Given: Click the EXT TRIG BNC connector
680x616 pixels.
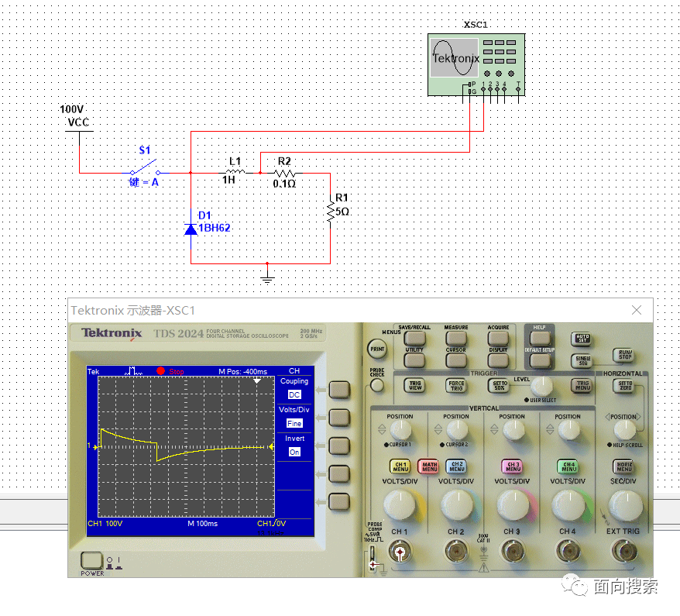Looking at the screenshot, I should 624,551.
